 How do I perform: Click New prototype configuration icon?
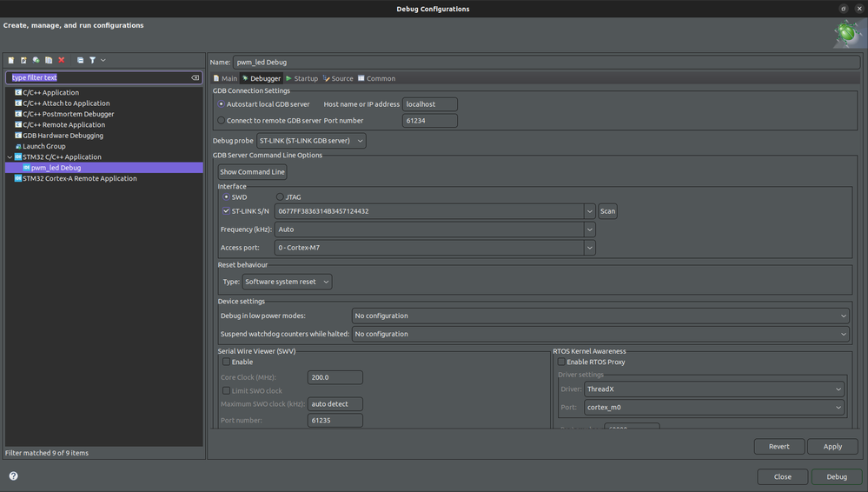[23, 60]
